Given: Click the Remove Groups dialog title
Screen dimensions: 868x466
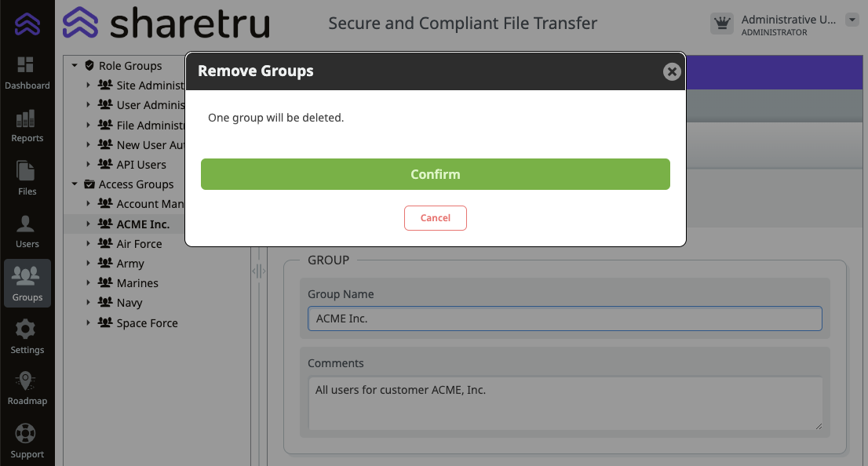Looking at the screenshot, I should pyautogui.click(x=256, y=71).
